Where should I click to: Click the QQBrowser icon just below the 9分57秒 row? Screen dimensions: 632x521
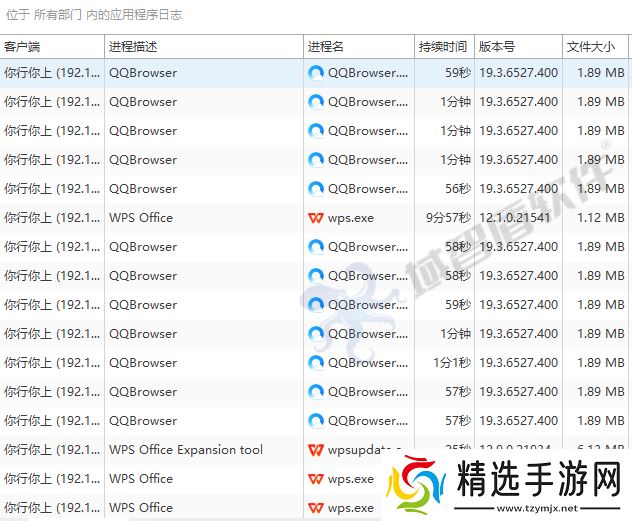[316, 247]
